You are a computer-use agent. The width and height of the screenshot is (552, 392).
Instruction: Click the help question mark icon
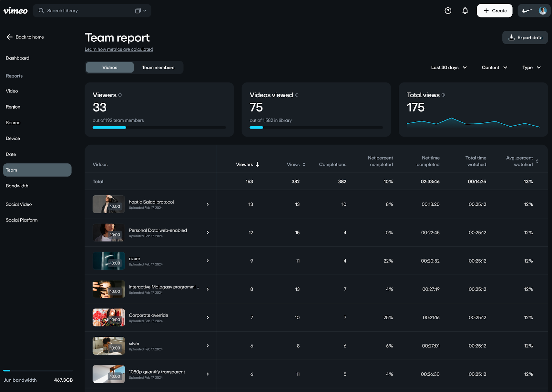[447, 10]
